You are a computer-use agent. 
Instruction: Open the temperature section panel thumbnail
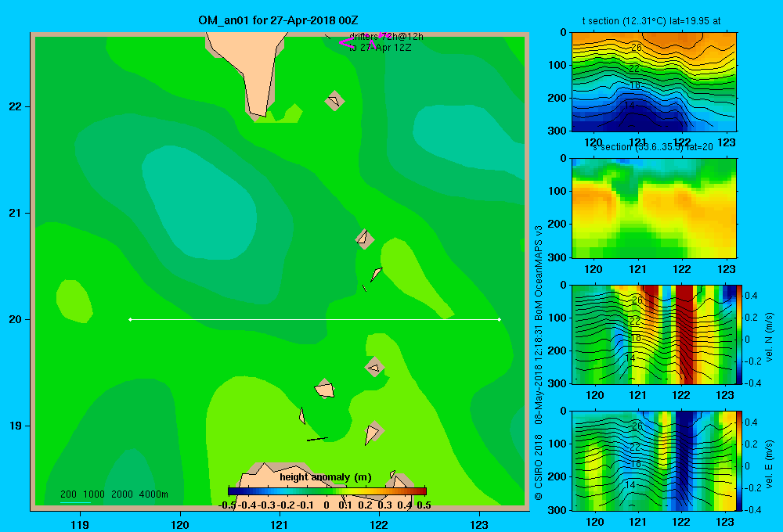pyautogui.click(x=654, y=82)
